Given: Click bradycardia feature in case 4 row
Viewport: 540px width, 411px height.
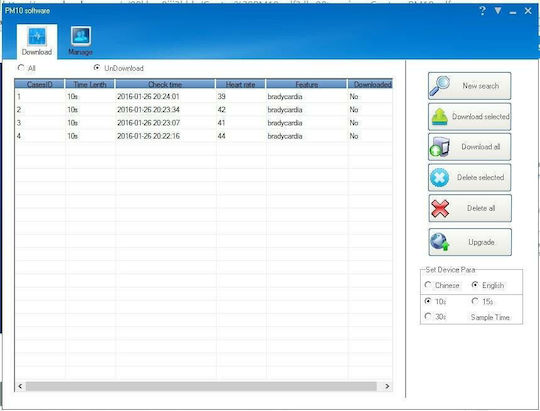Looking at the screenshot, I should tap(285, 136).
